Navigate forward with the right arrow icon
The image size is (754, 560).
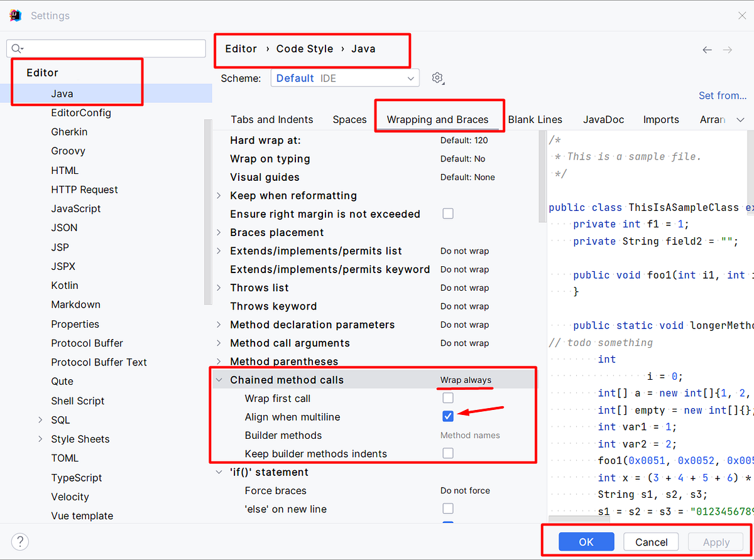tap(728, 50)
